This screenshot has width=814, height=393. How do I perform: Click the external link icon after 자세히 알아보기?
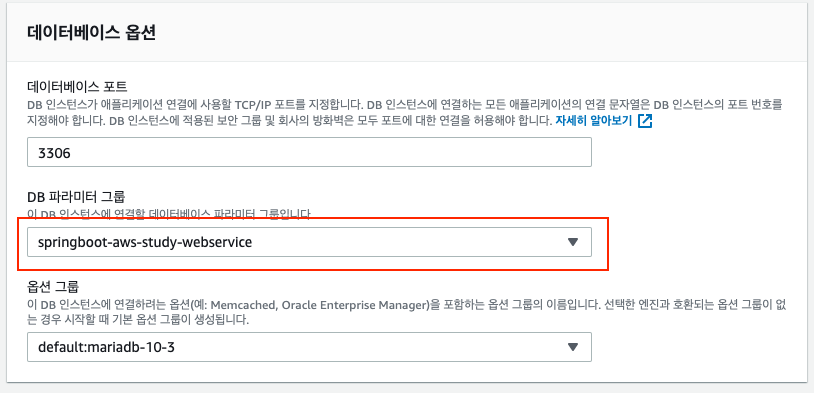click(x=645, y=121)
